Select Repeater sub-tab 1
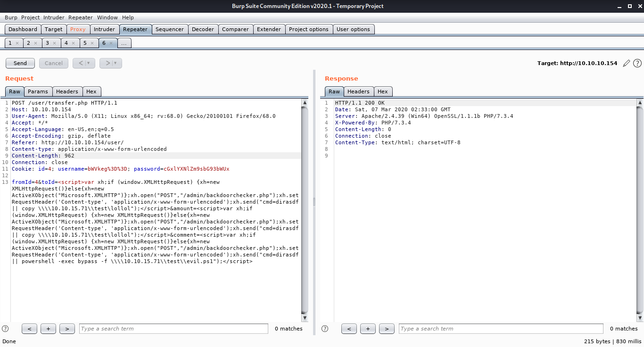 click(x=10, y=43)
